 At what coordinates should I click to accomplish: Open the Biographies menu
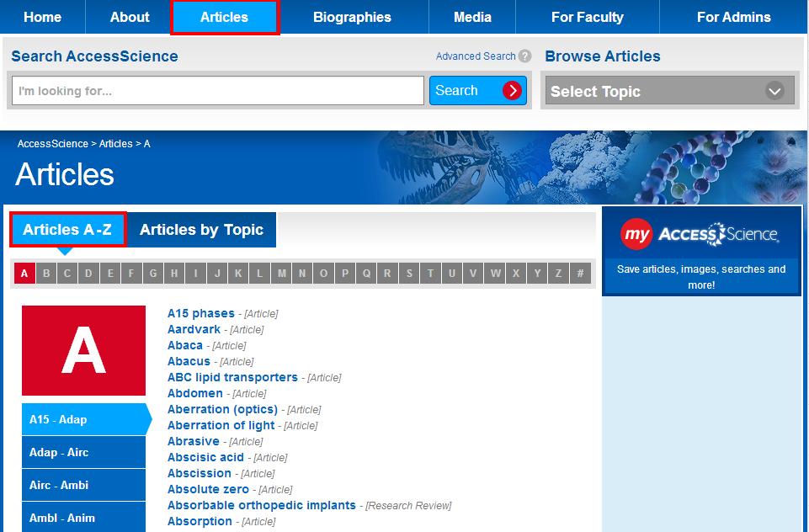(353, 17)
